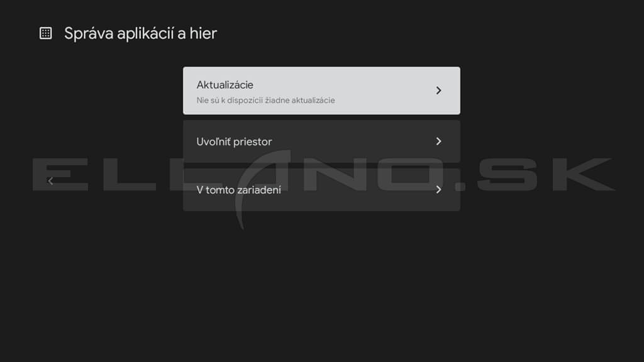Click the apps grid icon beside the title
The width and height of the screenshot is (644, 362).
click(45, 33)
